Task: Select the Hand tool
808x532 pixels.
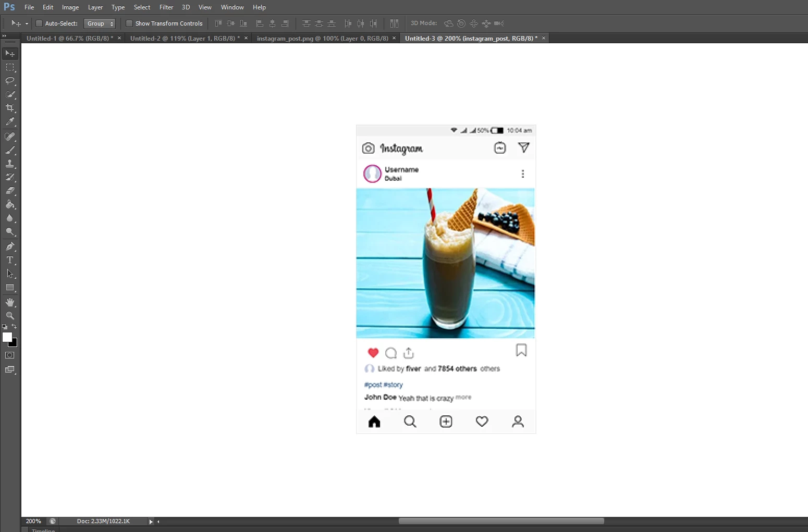Action: [10, 302]
